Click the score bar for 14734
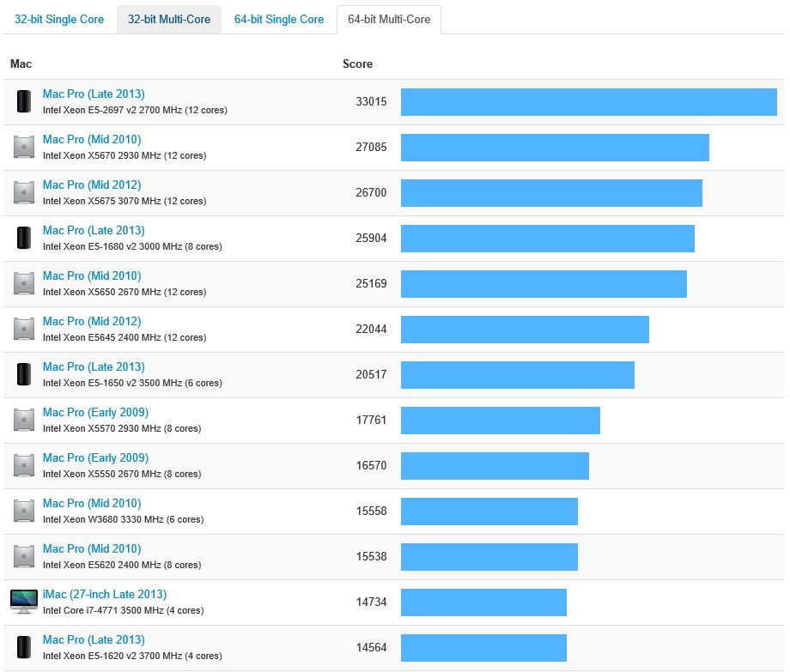The height and width of the screenshot is (672, 790). click(483, 602)
